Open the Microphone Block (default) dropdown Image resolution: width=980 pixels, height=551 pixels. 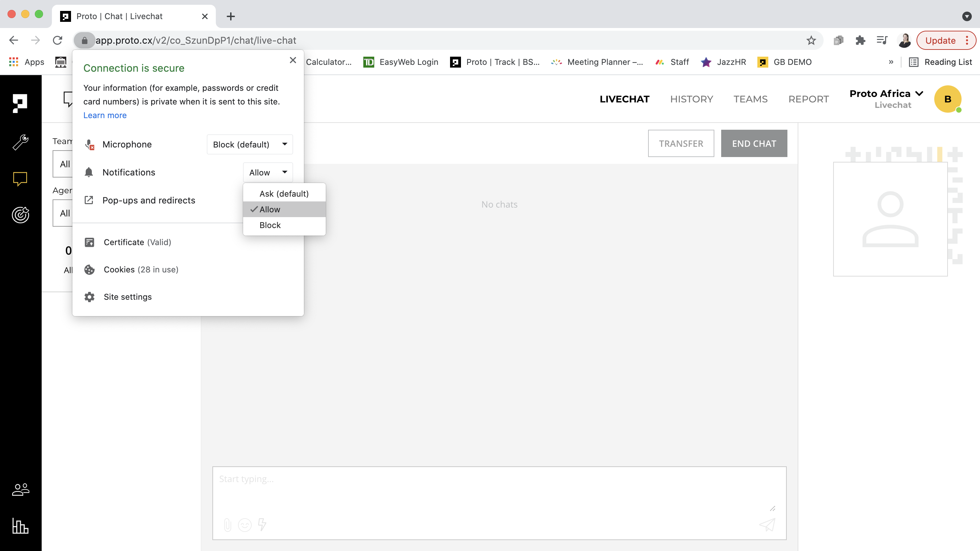pos(250,144)
